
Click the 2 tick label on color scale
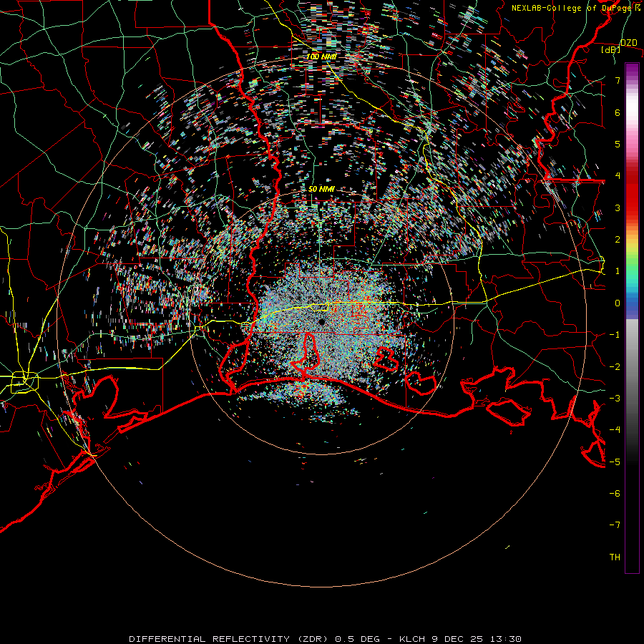(x=618, y=240)
